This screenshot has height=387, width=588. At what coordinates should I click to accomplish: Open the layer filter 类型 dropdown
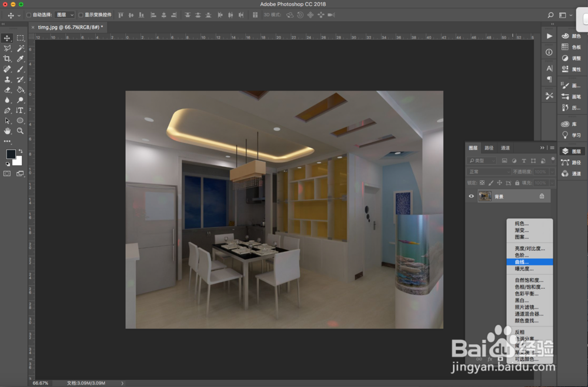point(482,161)
